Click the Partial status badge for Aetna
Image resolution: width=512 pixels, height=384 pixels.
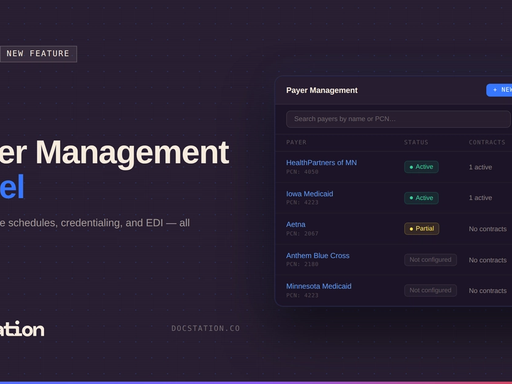pos(422,229)
